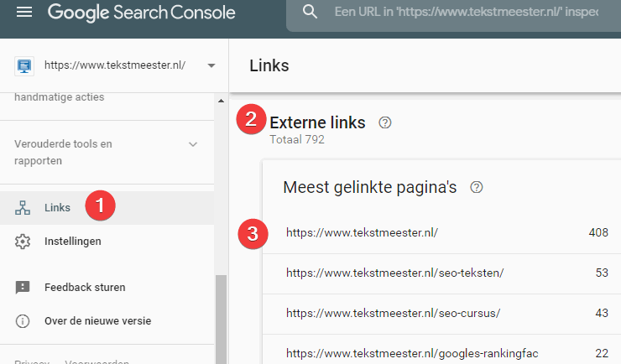
Task: Click the Links network icon in sidebar
Action: click(x=23, y=208)
